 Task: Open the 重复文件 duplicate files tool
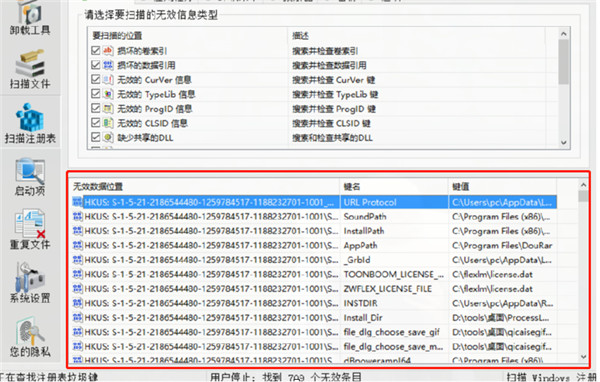point(30,230)
